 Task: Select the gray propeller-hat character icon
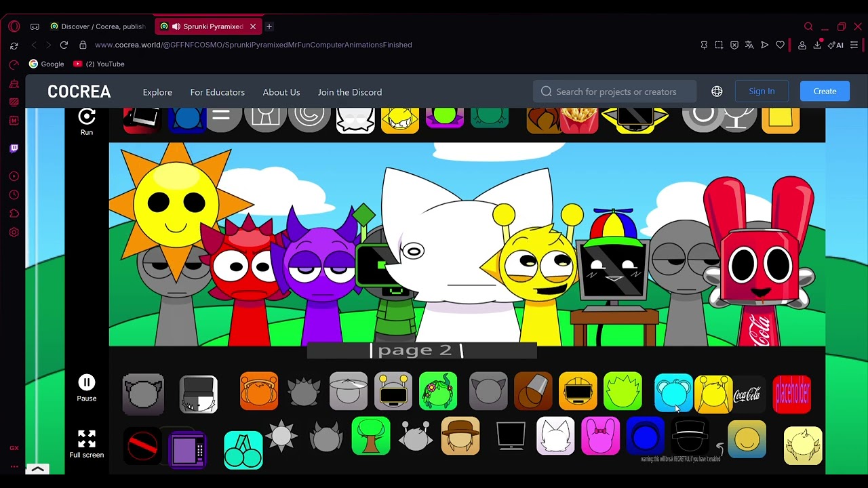click(348, 391)
